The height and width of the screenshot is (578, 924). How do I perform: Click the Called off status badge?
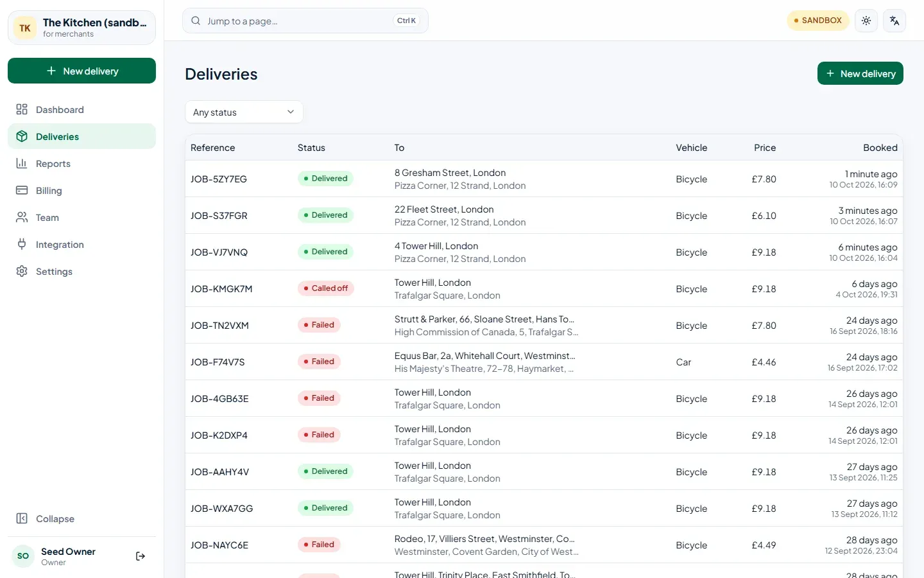(325, 288)
